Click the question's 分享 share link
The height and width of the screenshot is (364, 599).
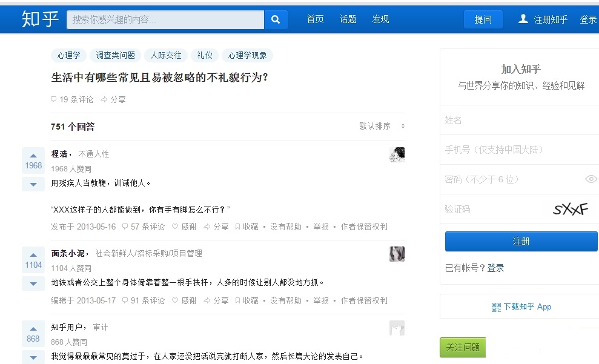(113, 99)
